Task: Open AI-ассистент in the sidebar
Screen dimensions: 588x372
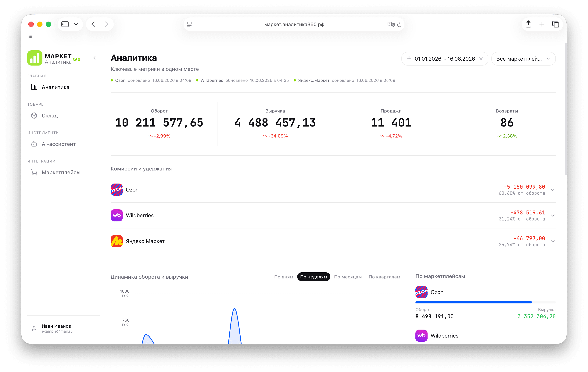Action: point(59,144)
